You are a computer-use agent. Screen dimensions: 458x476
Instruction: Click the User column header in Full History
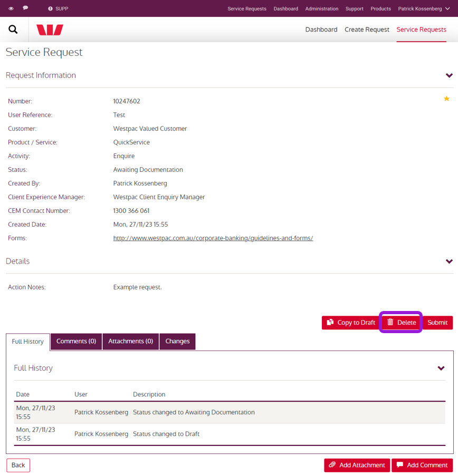point(81,394)
